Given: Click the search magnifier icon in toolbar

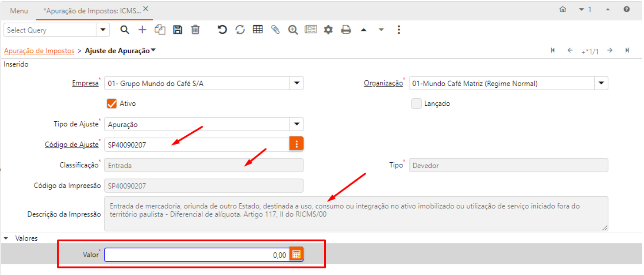Looking at the screenshot, I should point(125,30).
